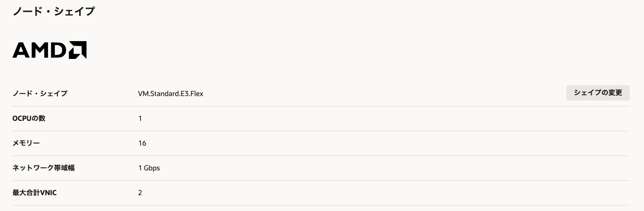Click the word Flex in shape name

coord(196,94)
